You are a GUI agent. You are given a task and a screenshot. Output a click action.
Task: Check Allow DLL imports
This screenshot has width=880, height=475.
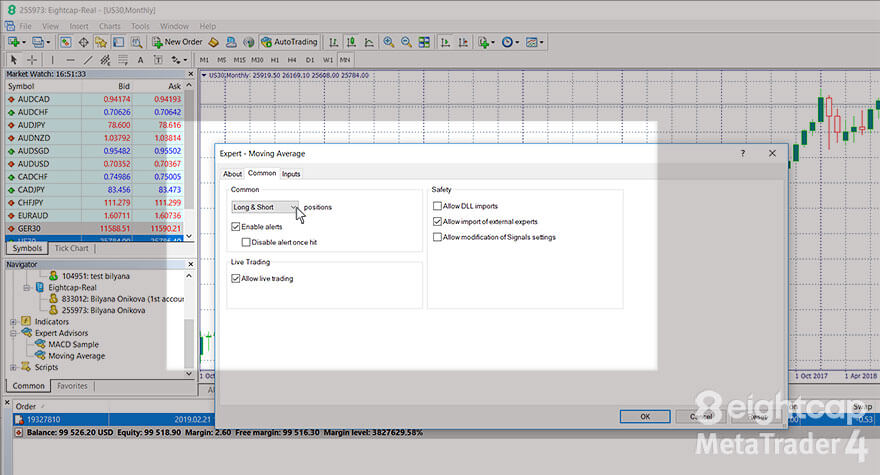(437, 206)
